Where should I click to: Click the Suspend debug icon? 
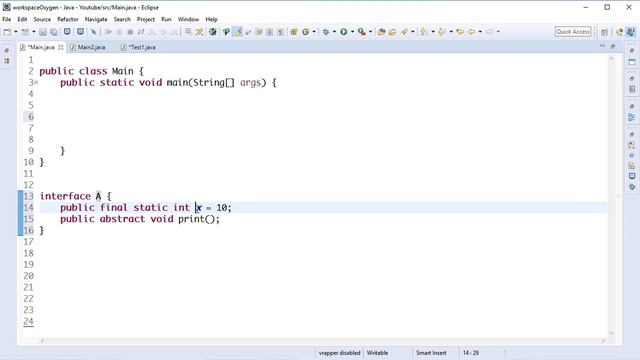pos(119,32)
